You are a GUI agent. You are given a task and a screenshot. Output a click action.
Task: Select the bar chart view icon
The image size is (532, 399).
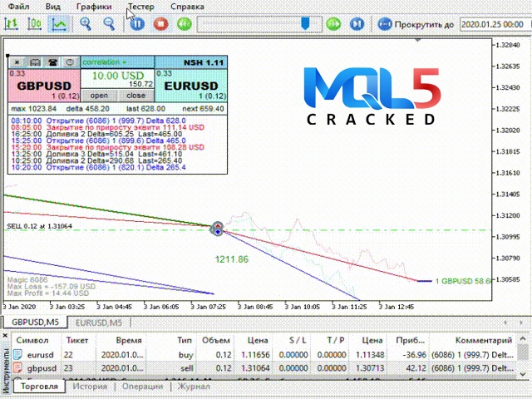11,24
